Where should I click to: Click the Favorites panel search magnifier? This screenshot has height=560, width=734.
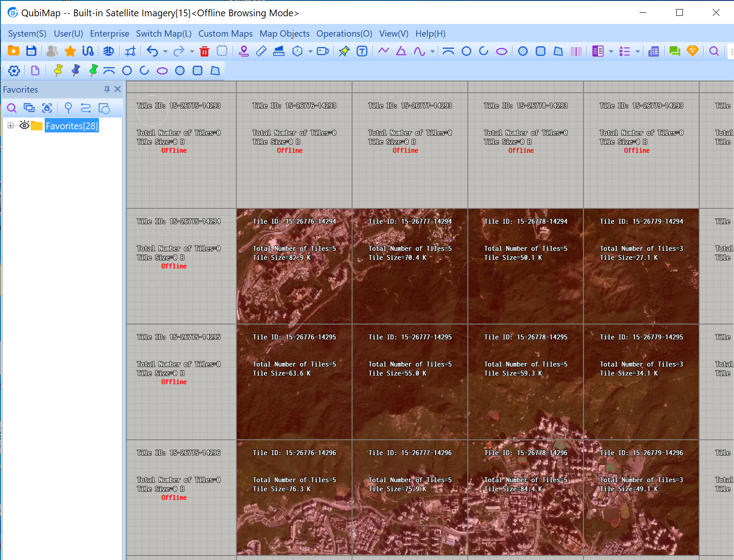click(x=12, y=108)
